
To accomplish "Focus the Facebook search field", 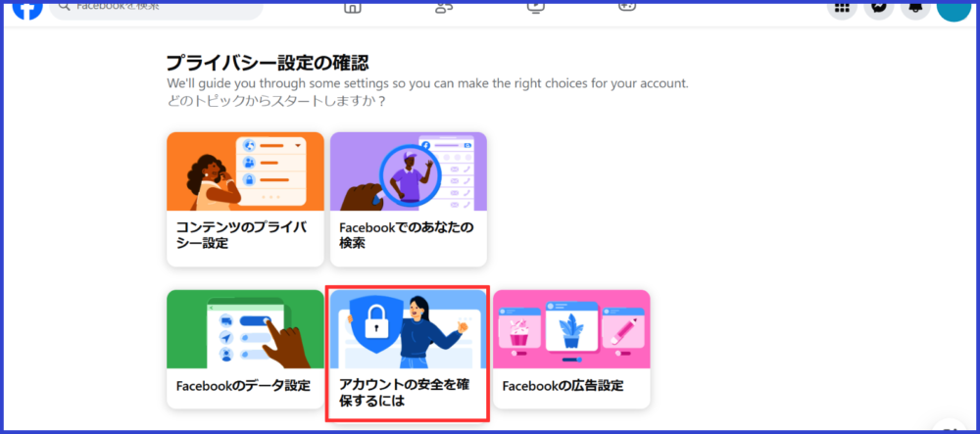I will [156, 9].
